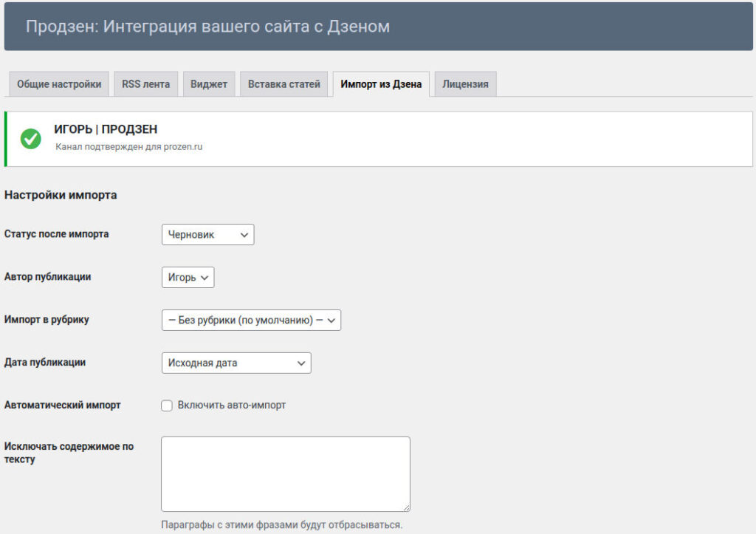
Task: Open the Исходная дата dropdown
Action: [236, 363]
